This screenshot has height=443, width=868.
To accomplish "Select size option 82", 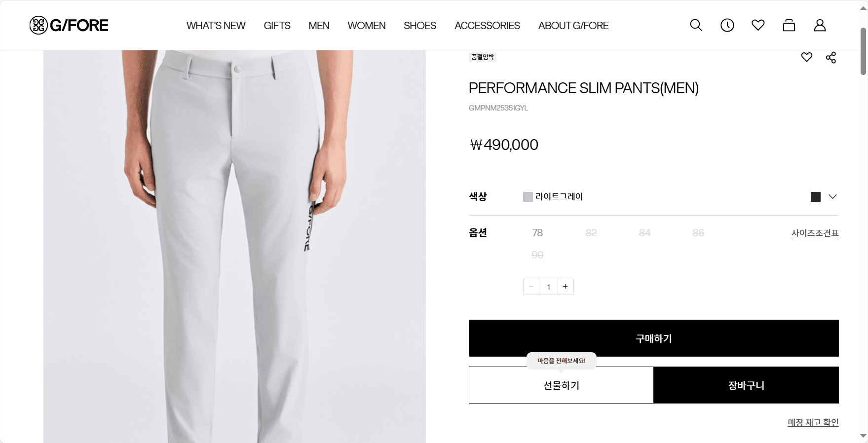I will pos(591,233).
